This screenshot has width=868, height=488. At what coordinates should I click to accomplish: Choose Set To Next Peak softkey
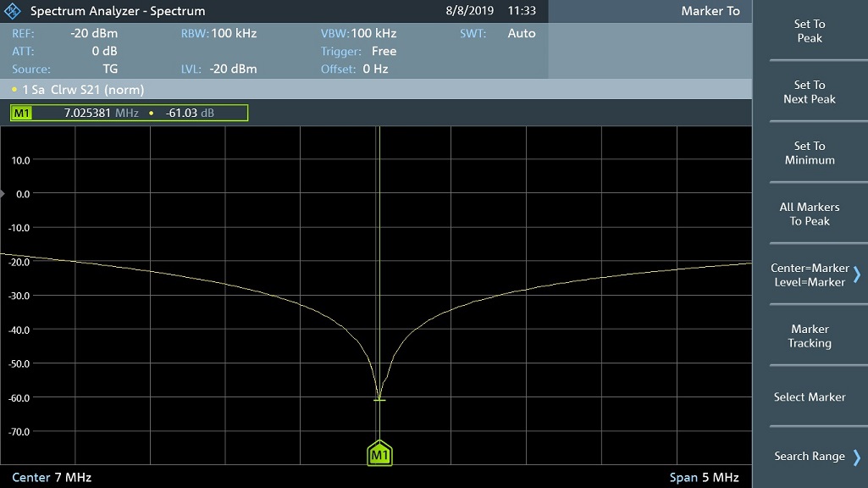click(x=810, y=92)
